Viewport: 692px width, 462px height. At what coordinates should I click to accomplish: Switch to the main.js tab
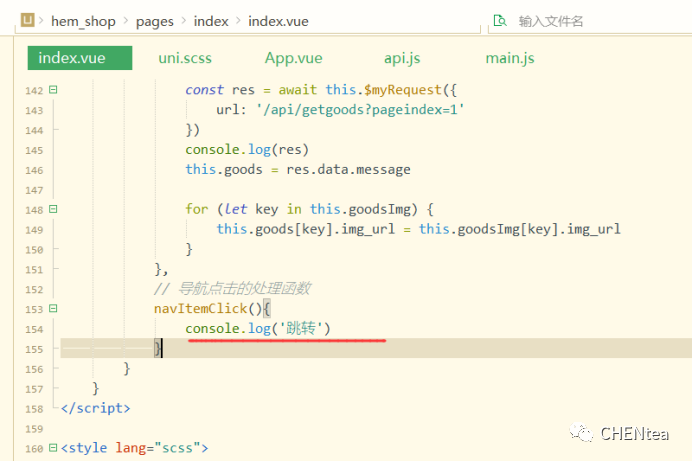pyautogui.click(x=509, y=58)
